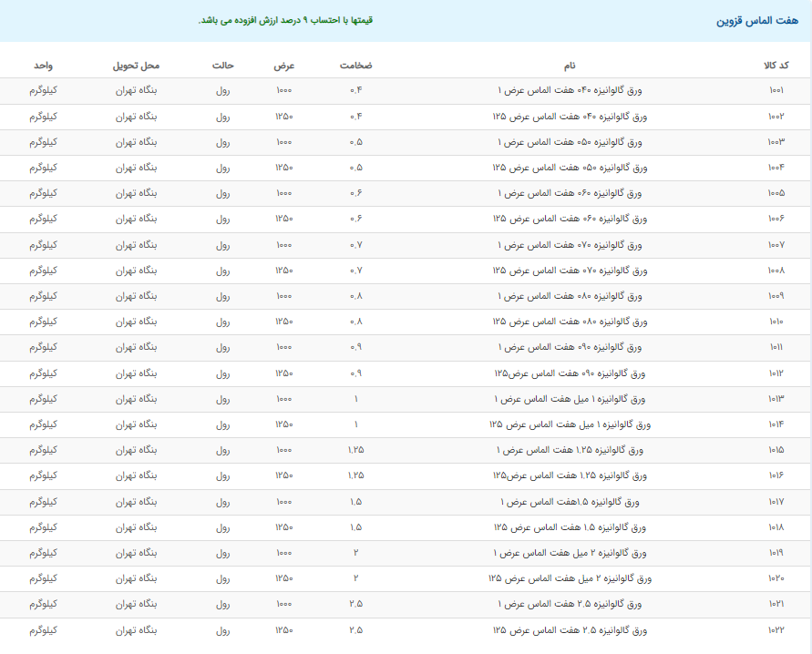Viewport: 812px width, 654px height.
Task: Click the کد کالا column header
Action: [776, 66]
